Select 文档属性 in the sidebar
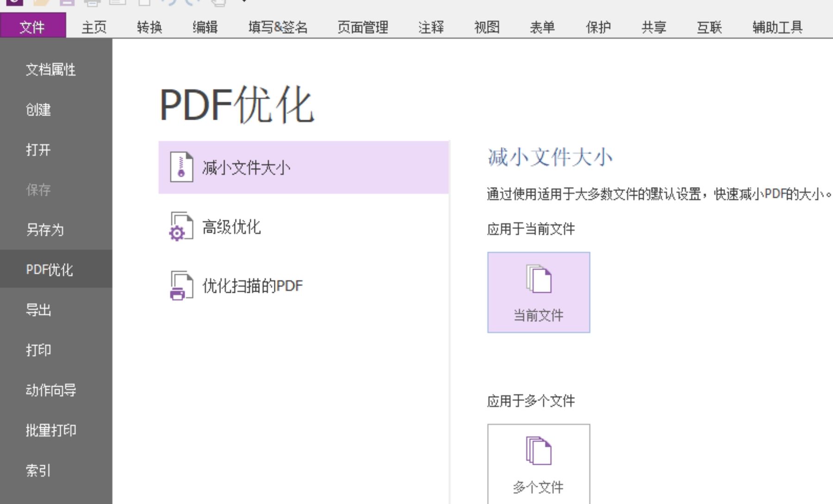Screen dimensions: 833x504 [x=51, y=70]
